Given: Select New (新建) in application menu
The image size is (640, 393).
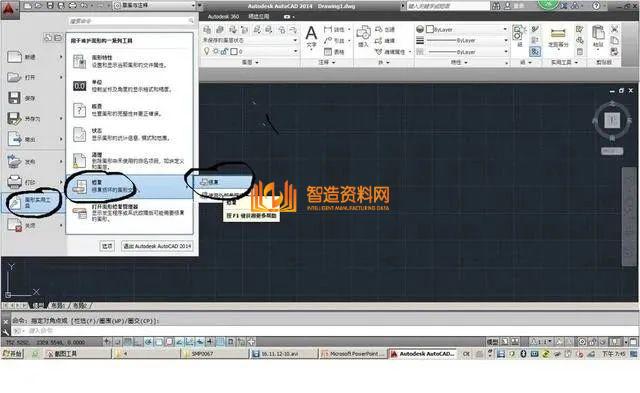Looking at the screenshot, I should [x=34, y=57].
